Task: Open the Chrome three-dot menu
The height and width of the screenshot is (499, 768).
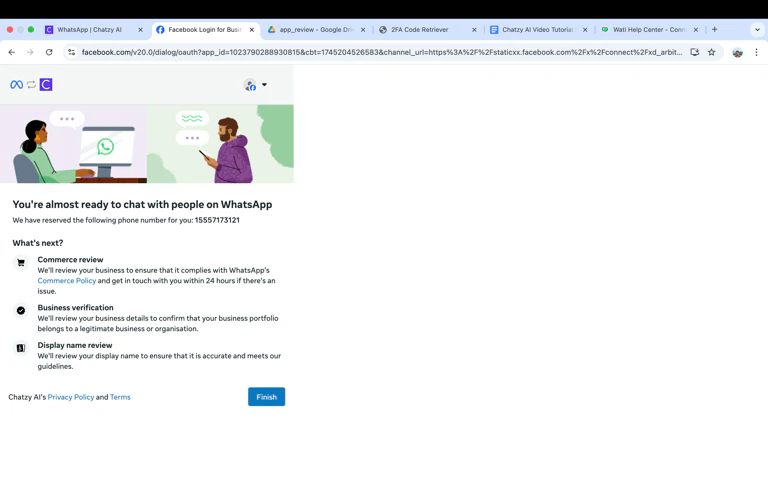Action: [x=756, y=52]
